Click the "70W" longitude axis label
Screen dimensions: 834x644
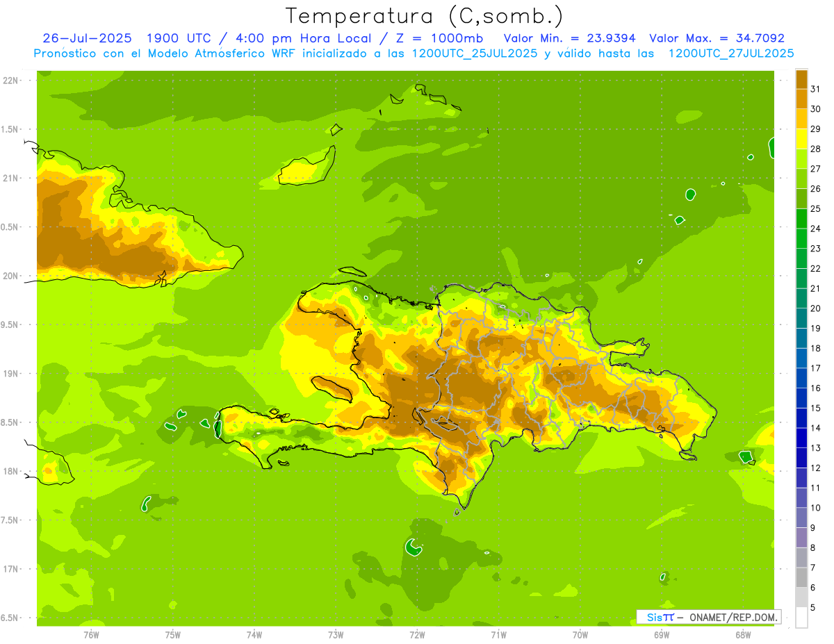580,634
